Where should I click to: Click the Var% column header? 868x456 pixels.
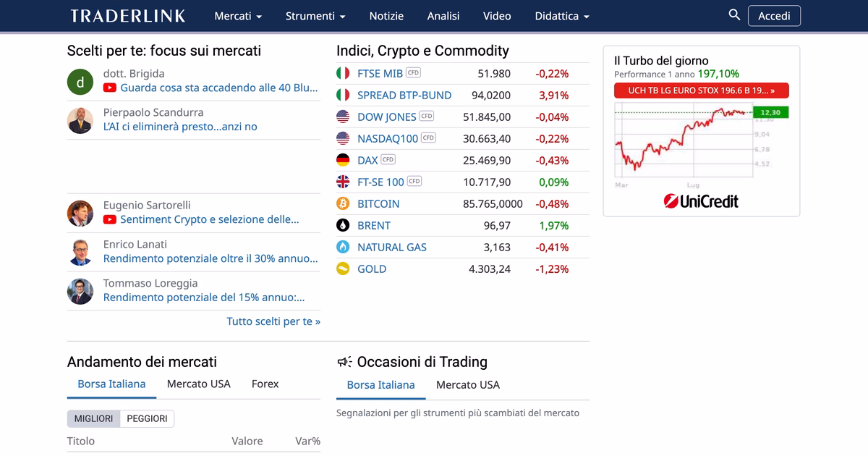pyautogui.click(x=307, y=441)
